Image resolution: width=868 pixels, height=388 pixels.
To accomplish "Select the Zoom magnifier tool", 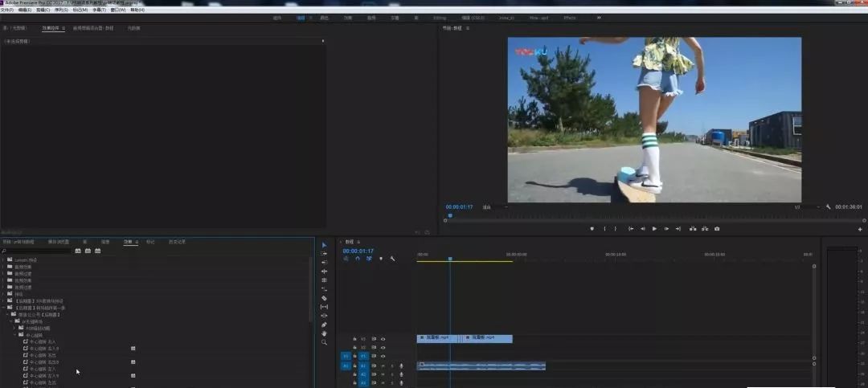I will click(x=324, y=342).
